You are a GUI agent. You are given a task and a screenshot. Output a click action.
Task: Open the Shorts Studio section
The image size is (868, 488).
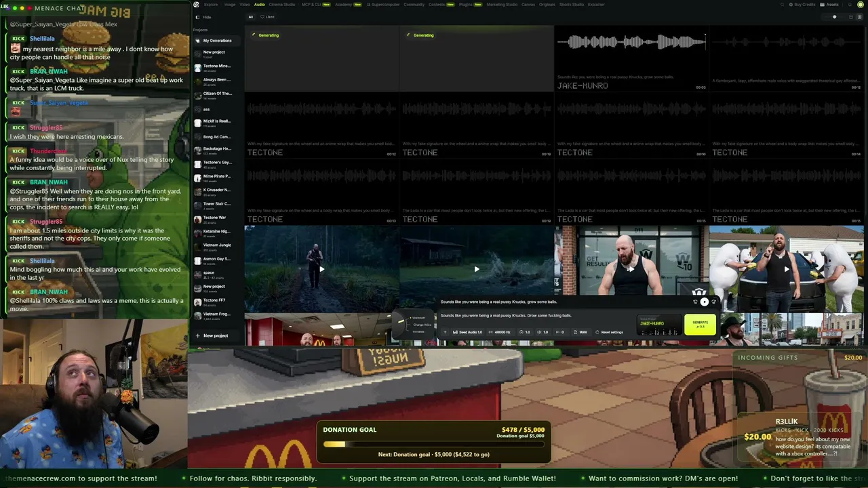tap(572, 5)
